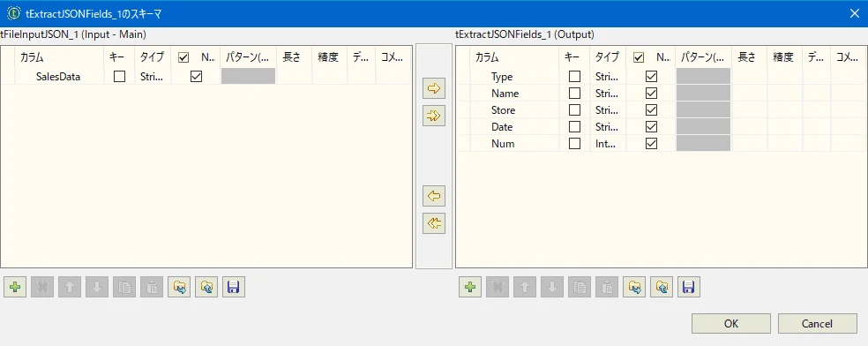Click the input schema import from XML icon
Image resolution: width=868 pixels, height=346 pixels.
click(179, 288)
